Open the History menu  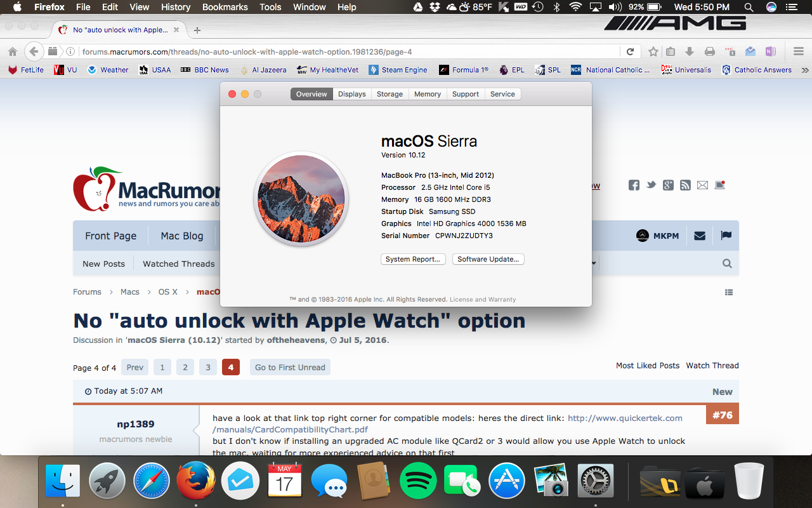[176, 7]
